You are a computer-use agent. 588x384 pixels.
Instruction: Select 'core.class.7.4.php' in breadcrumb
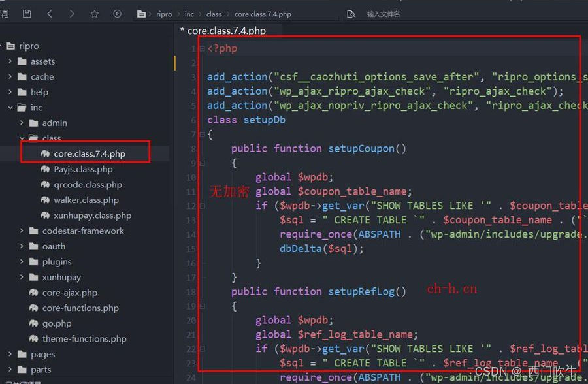[x=263, y=14]
